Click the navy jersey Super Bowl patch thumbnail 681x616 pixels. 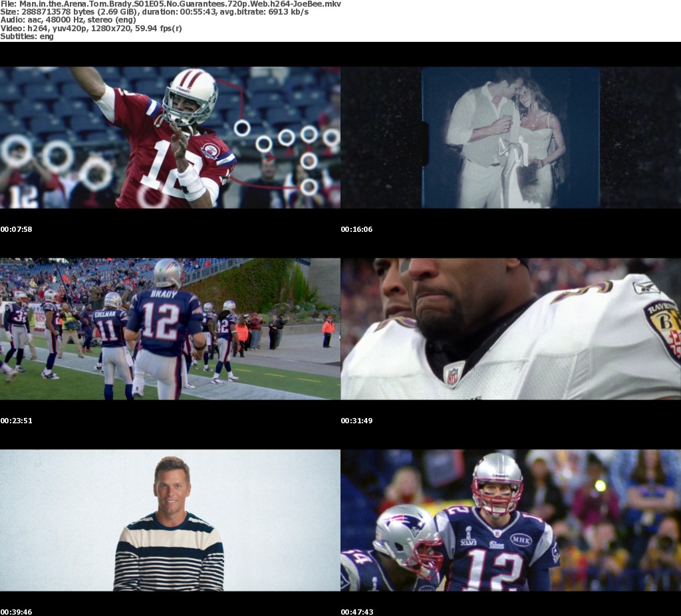[x=510, y=520]
